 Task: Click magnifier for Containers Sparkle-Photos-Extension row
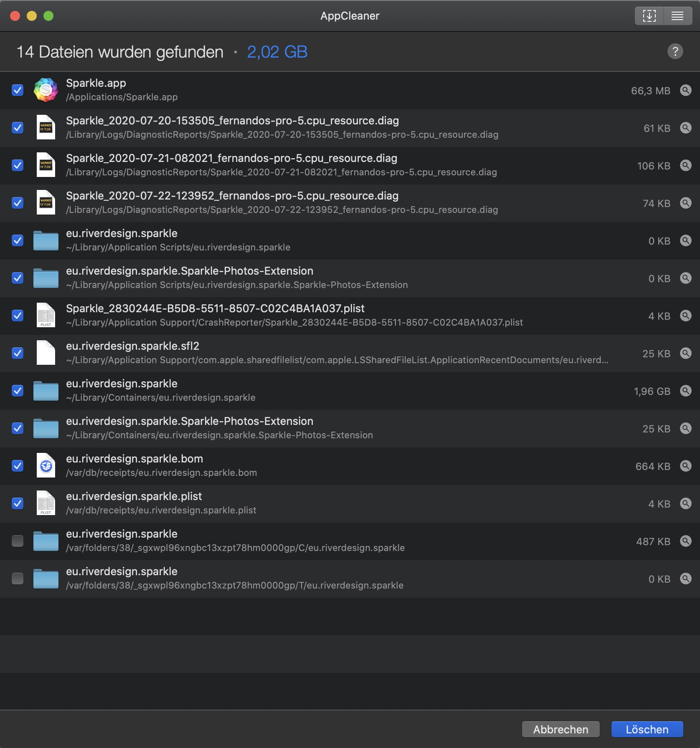(686, 428)
